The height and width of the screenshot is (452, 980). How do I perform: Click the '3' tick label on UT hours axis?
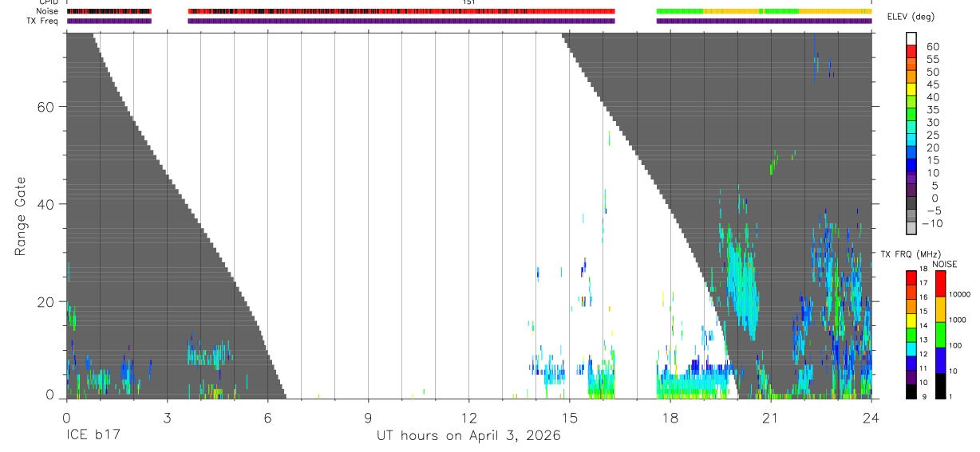pyautogui.click(x=167, y=417)
